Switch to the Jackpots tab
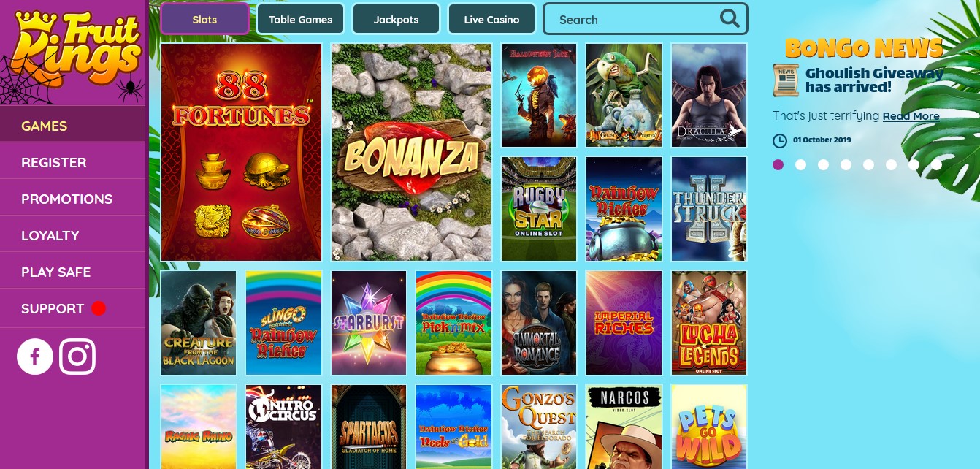This screenshot has height=469, width=980. (x=396, y=19)
